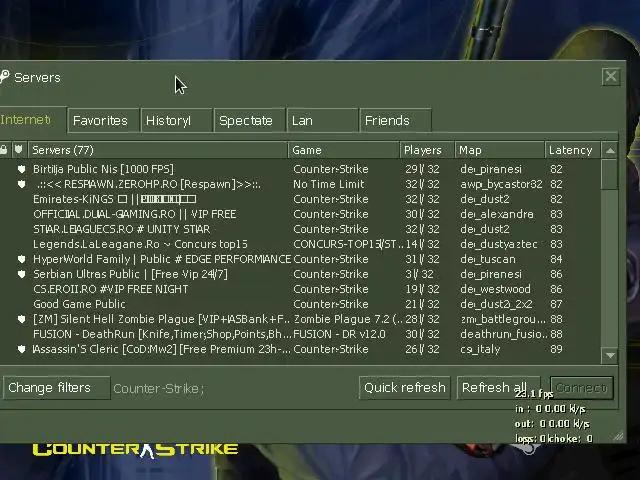Click the Quick refresh button

[404, 387]
